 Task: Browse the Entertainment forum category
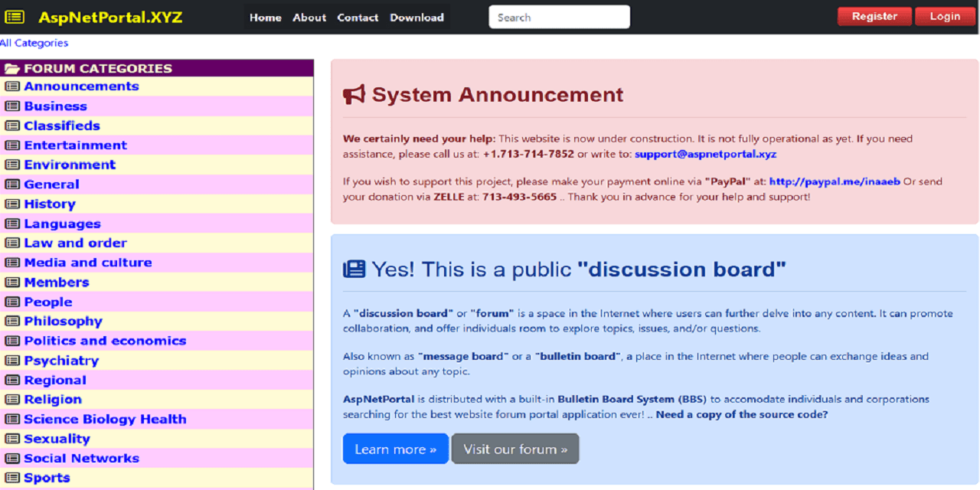tap(75, 145)
